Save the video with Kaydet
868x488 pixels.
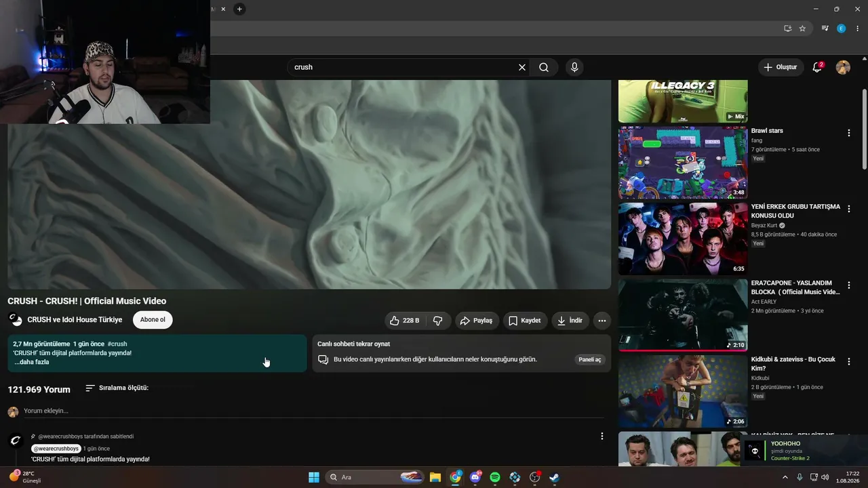[525, 321]
